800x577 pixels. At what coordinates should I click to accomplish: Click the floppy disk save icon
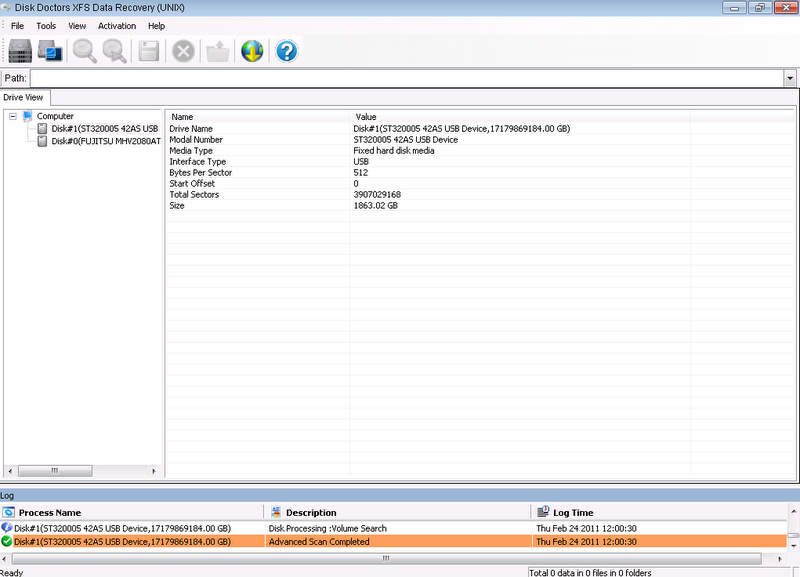[149, 51]
